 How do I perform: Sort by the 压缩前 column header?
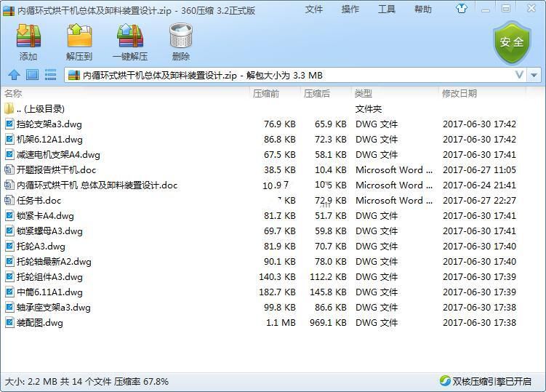(266, 93)
